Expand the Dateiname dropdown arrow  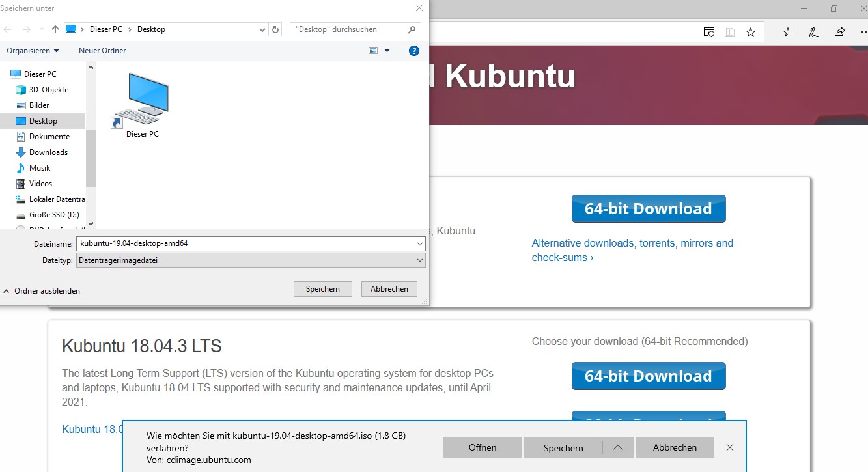419,243
